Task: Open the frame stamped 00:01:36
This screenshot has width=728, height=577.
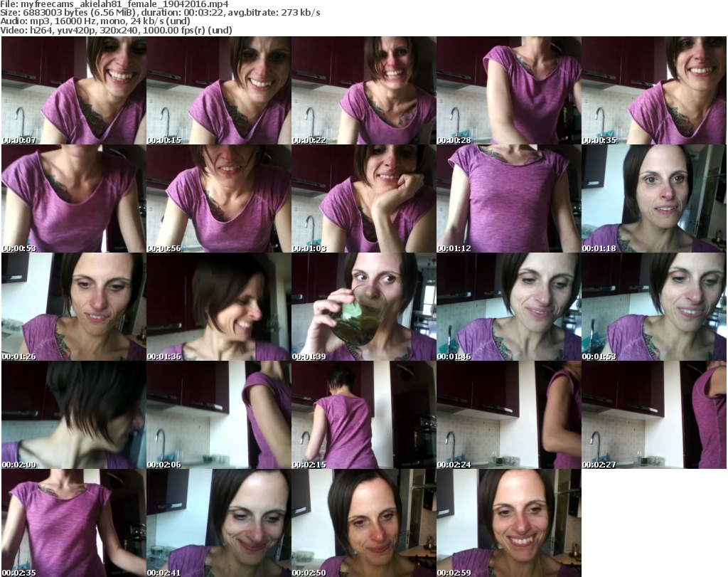Action: [x=219, y=307]
